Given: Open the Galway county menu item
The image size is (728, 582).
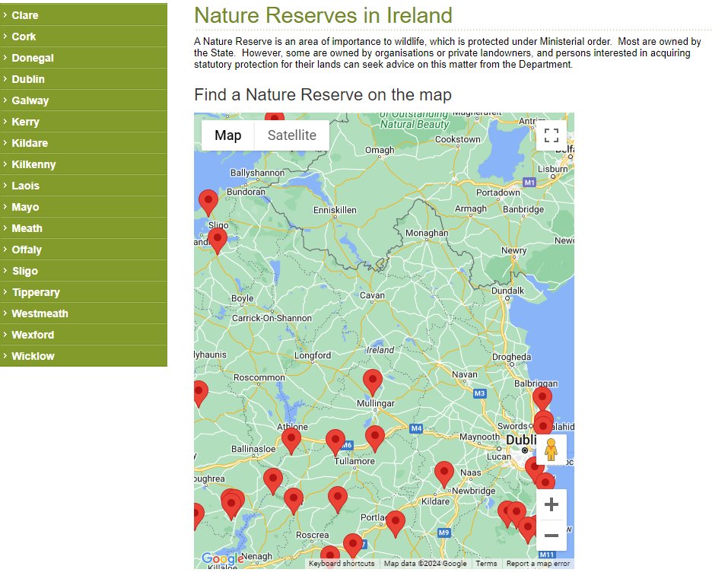Looking at the screenshot, I should coord(84,100).
